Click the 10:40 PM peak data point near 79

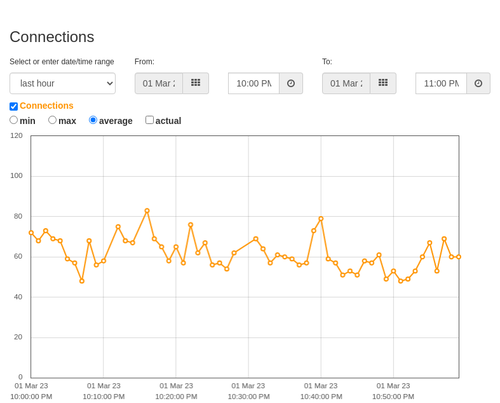(321, 219)
